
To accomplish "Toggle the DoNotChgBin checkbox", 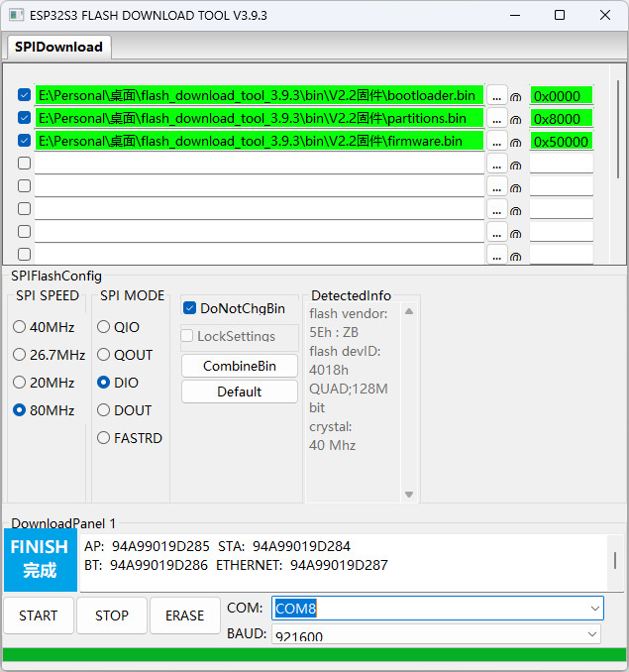I will tap(190, 308).
